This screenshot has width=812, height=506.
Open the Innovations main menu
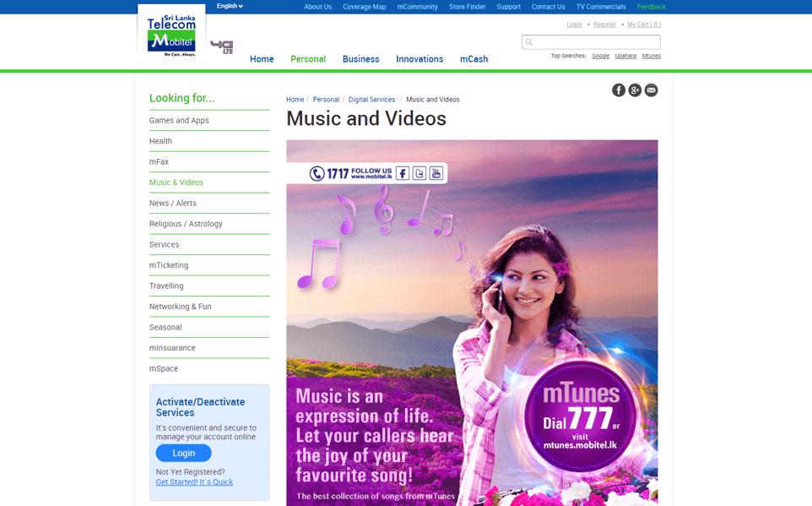click(420, 59)
